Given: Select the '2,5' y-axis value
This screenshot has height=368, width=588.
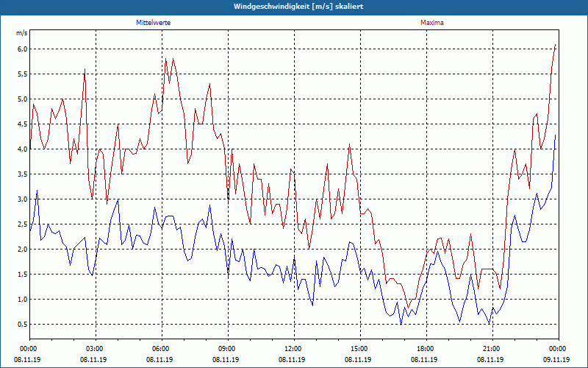Looking at the screenshot, I should pos(22,224).
